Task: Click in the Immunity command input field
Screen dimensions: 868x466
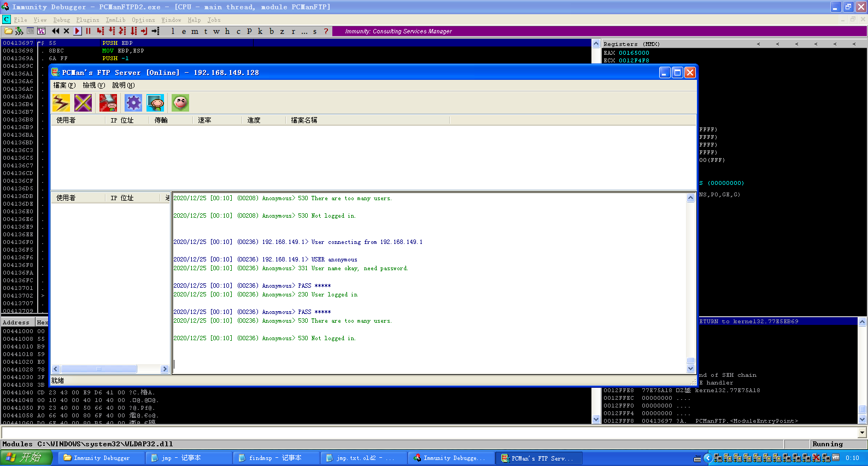Action: point(430,433)
